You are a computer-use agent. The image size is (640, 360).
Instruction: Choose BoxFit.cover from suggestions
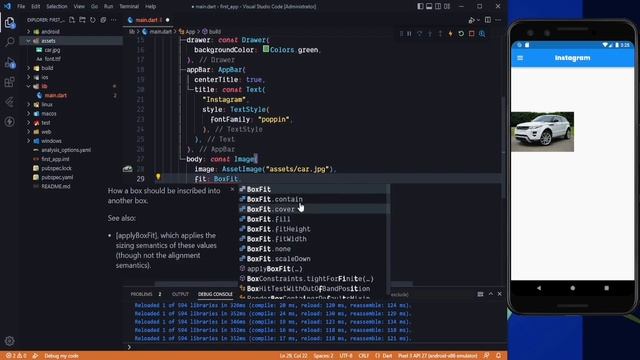click(314, 209)
